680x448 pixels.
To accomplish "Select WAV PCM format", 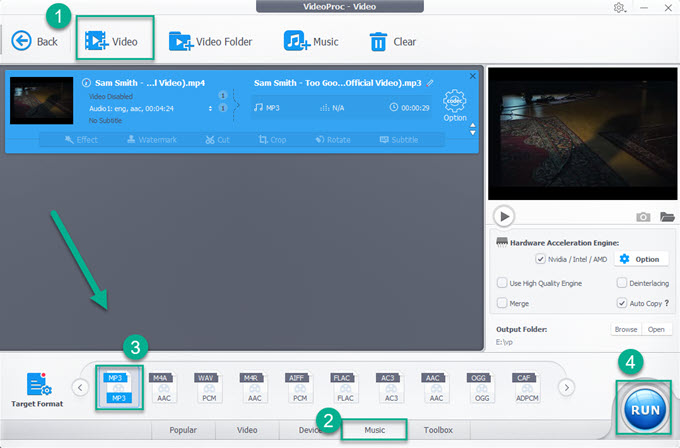I will click(209, 387).
